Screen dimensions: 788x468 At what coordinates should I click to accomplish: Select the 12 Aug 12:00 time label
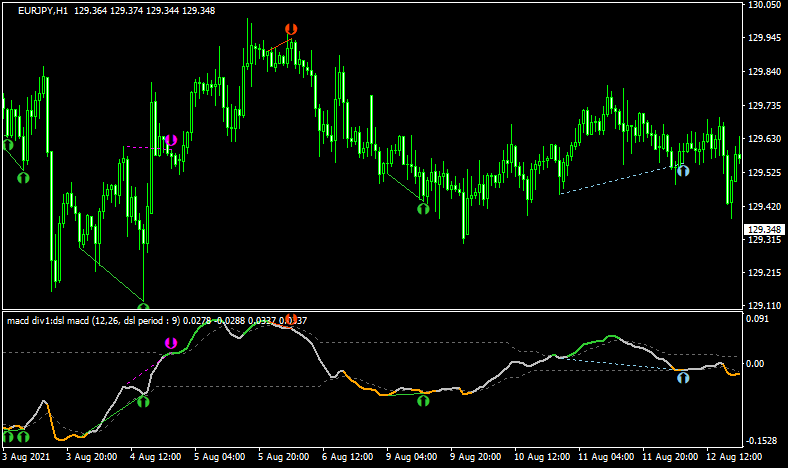click(734, 457)
